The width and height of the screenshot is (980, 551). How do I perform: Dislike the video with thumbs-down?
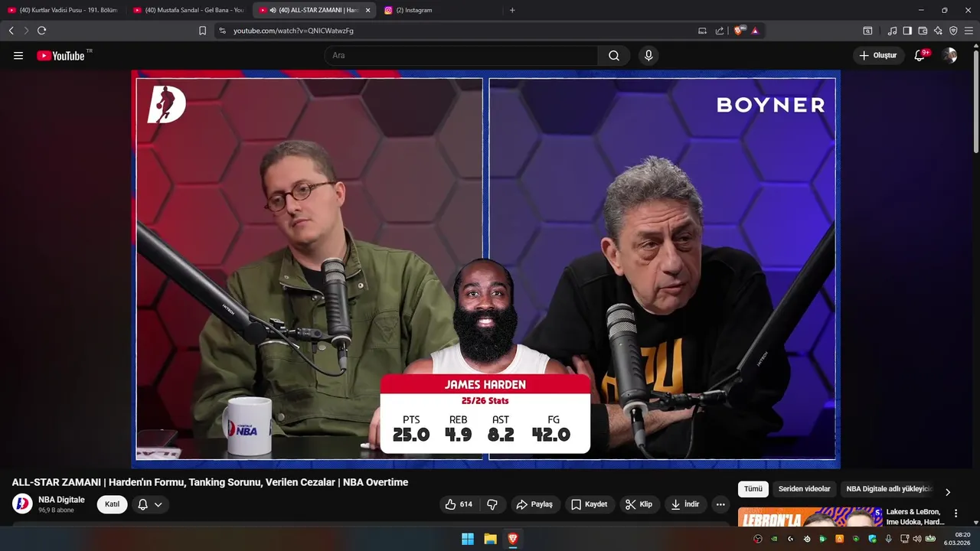coord(492,504)
